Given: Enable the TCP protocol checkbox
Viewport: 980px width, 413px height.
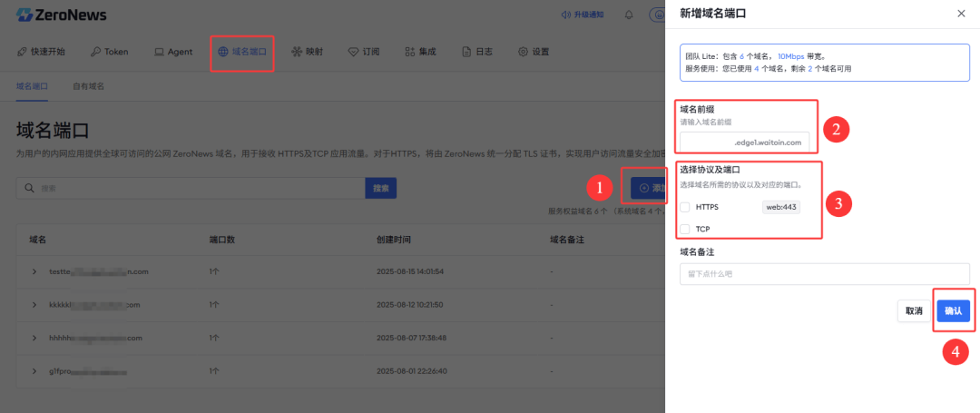Looking at the screenshot, I should (x=685, y=230).
